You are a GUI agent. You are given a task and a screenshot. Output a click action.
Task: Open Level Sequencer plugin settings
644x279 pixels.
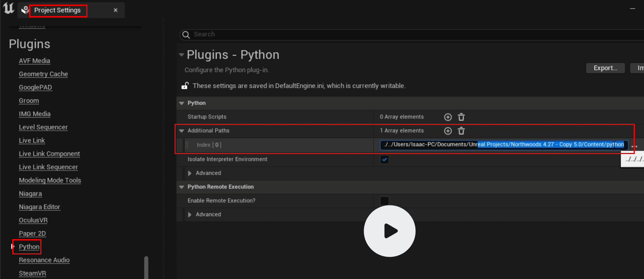pyautogui.click(x=43, y=127)
